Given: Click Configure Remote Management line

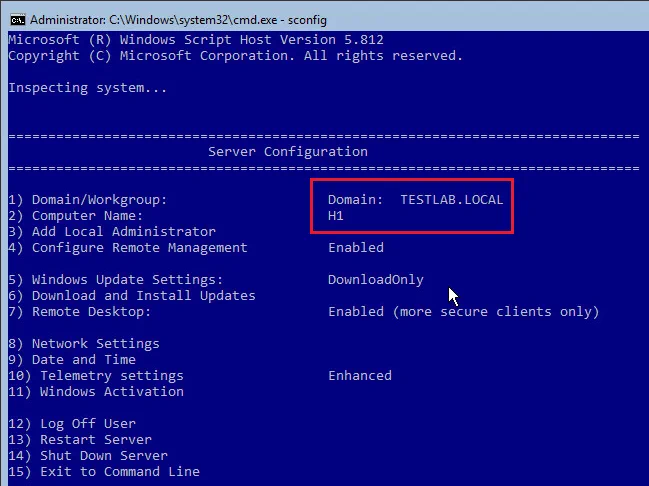Looking at the screenshot, I should pyautogui.click(x=128, y=248).
